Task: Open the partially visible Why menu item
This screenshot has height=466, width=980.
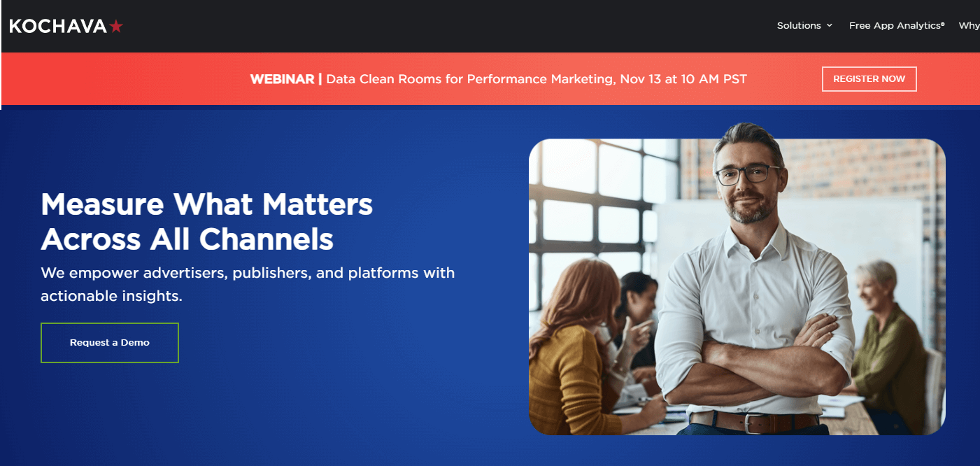Action: [x=969, y=25]
